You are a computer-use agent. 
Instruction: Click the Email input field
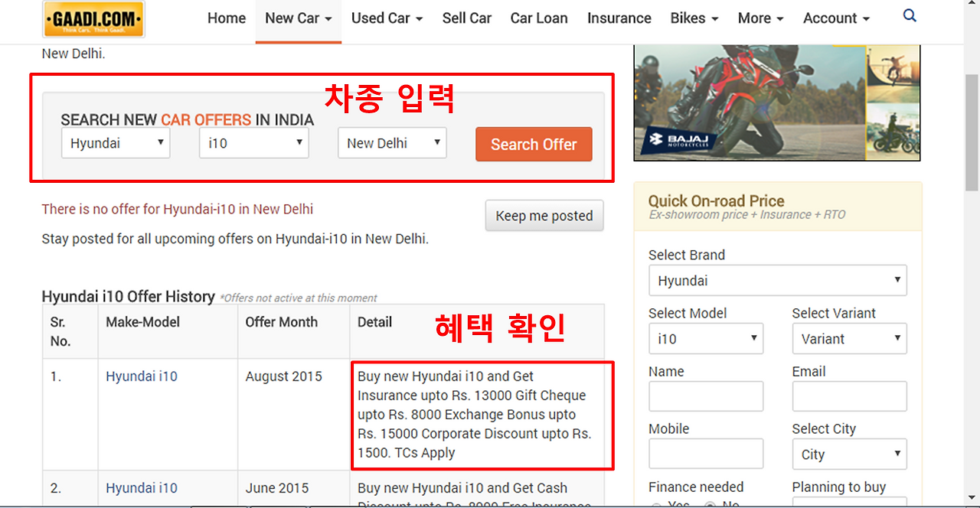coord(850,396)
